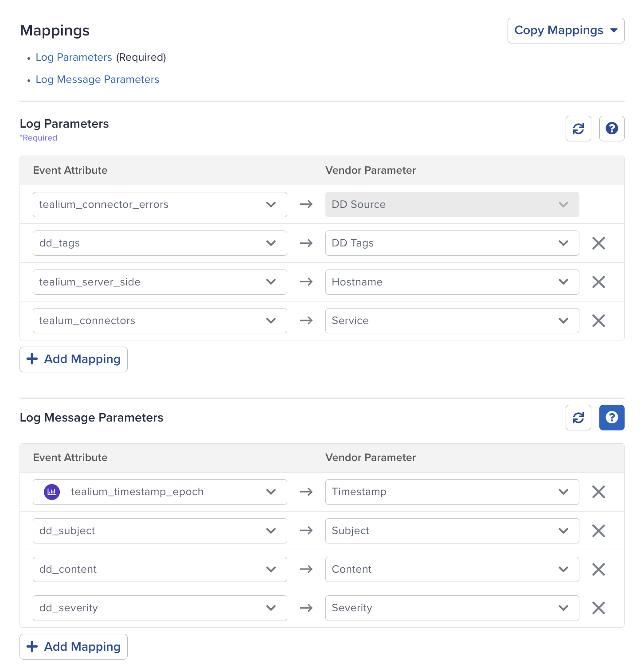Open the tealium_timestamp_epoch attribute dropdown

160,492
